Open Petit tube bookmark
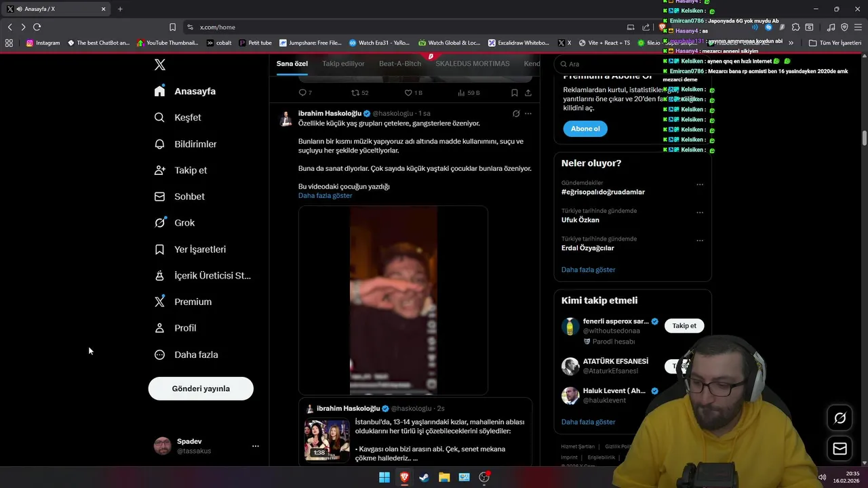This screenshot has width=868, height=488. pyautogui.click(x=255, y=43)
